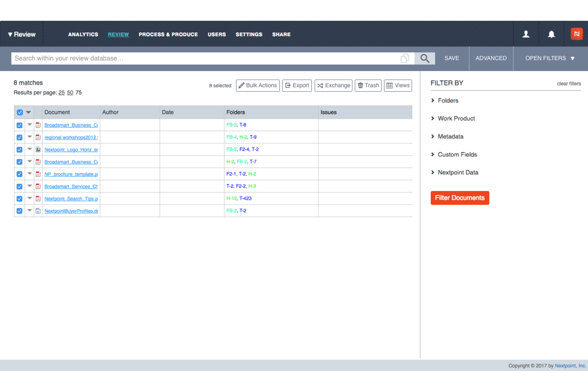Viewport: 588px width, 392px height.
Task: Open the notifications bell
Action: pyautogui.click(x=551, y=34)
